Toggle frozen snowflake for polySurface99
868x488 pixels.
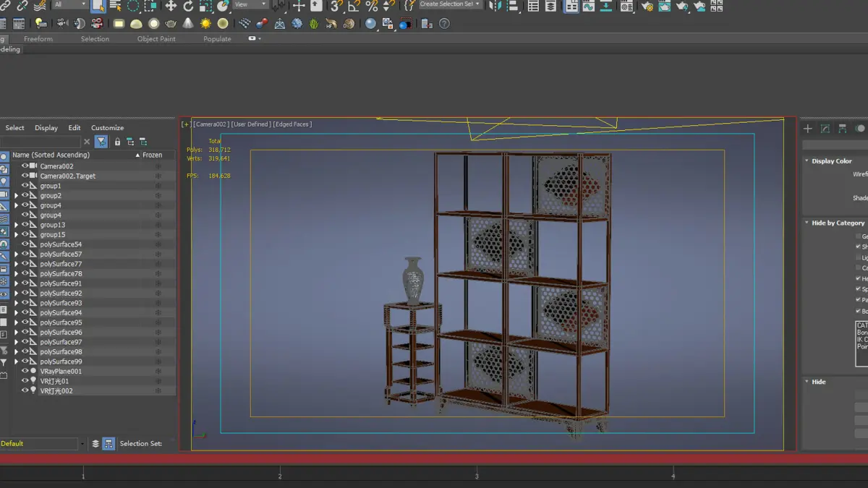tap(158, 361)
